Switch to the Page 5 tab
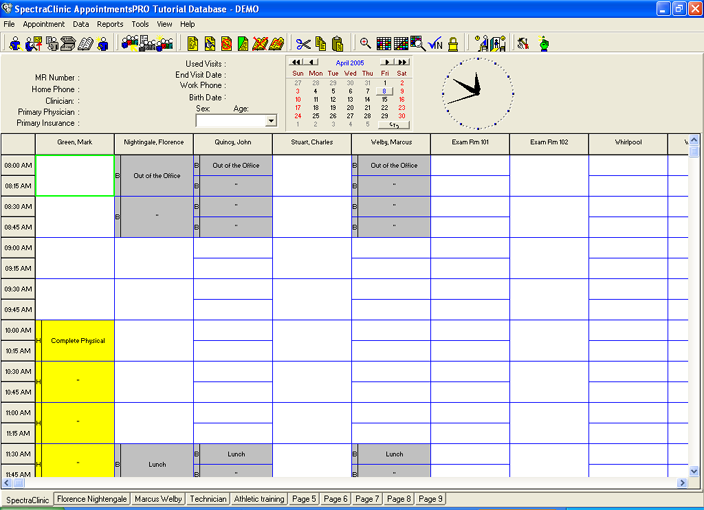The width and height of the screenshot is (704, 510). [x=304, y=499]
